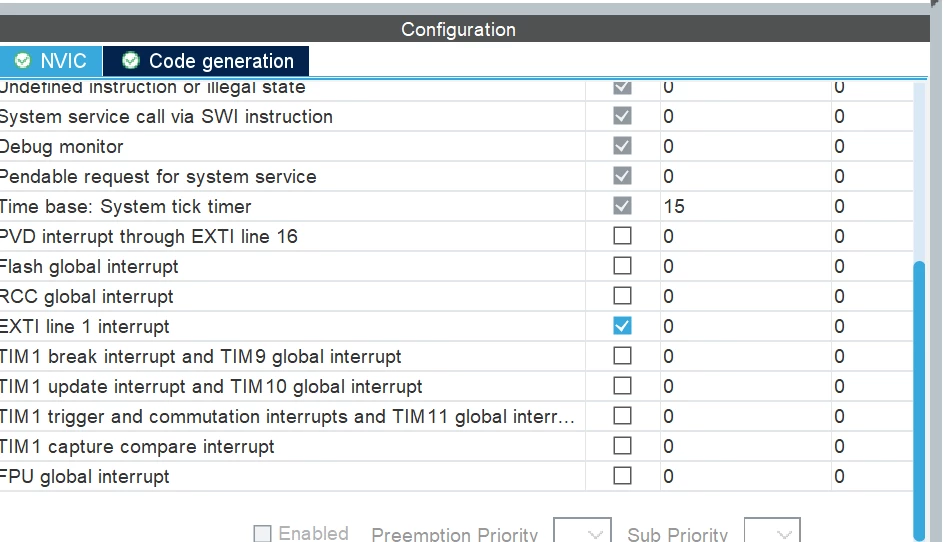This screenshot has width=945, height=542.
Task: Select TIM1 break interrupt and TIM9 label
Action: tap(201, 356)
